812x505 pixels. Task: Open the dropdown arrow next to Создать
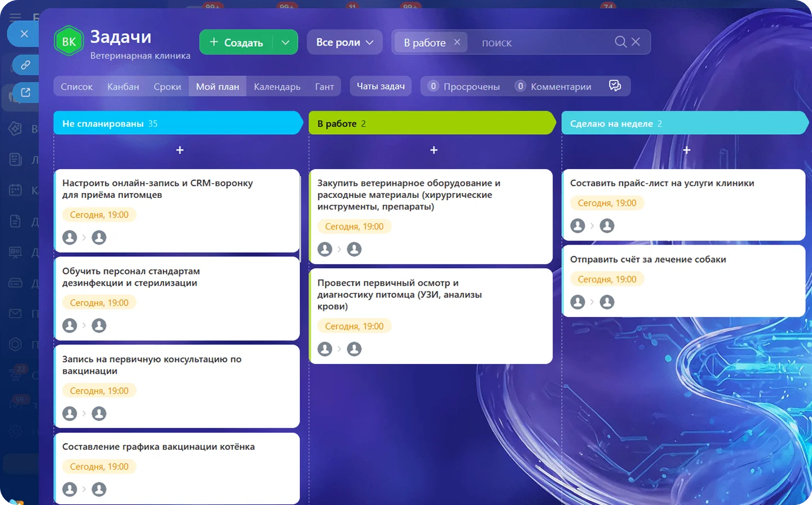tap(285, 42)
